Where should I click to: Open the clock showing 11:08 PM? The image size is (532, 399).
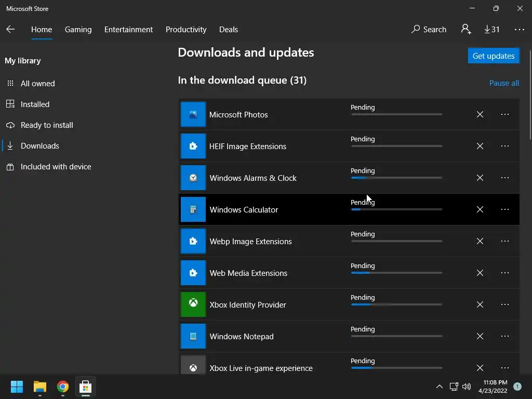(493, 387)
